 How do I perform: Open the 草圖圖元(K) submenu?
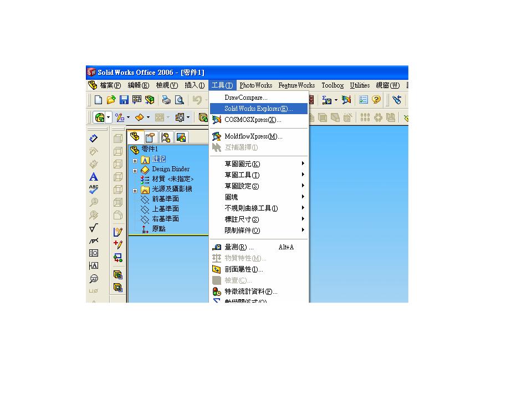(x=259, y=164)
